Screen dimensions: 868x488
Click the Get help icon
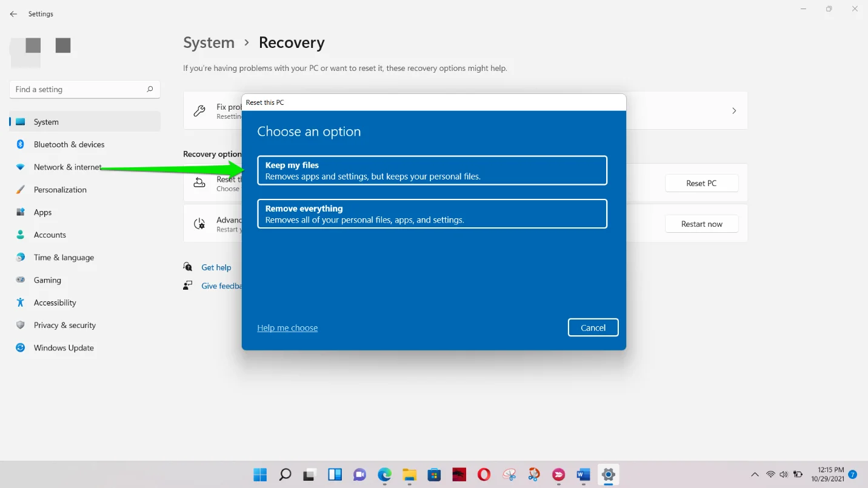[188, 267]
